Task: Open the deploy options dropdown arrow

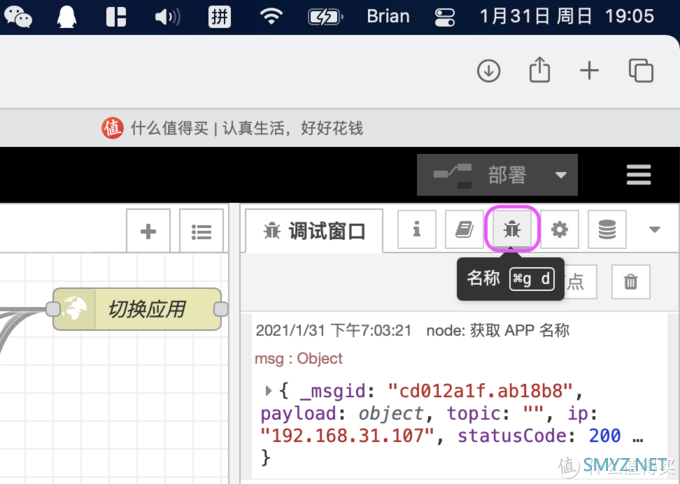Action: pos(561,175)
